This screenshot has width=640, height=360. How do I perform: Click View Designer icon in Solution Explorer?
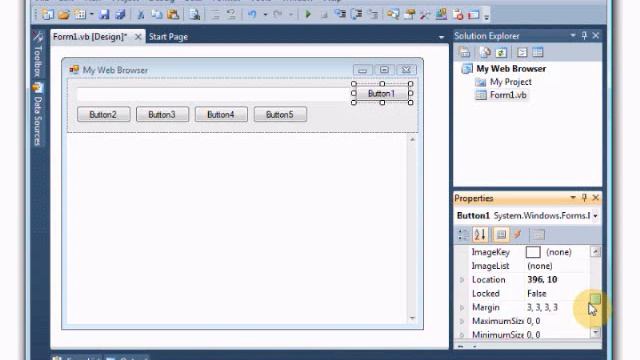(x=538, y=52)
